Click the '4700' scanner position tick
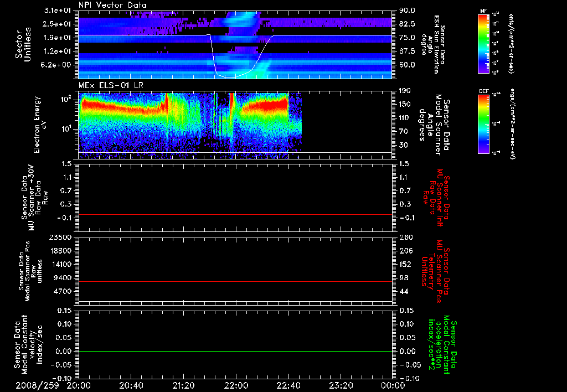The height and width of the screenshot is (392, 567). (x=63, y=291)
